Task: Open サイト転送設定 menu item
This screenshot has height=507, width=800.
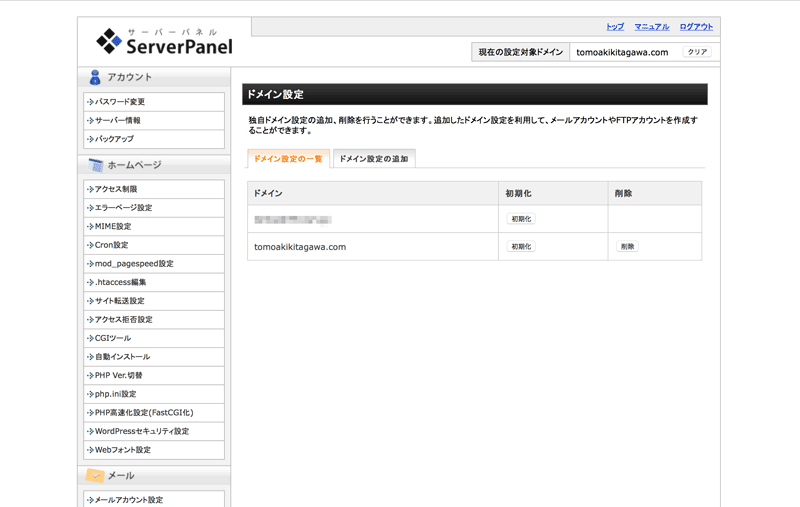Action: (154, 300)
